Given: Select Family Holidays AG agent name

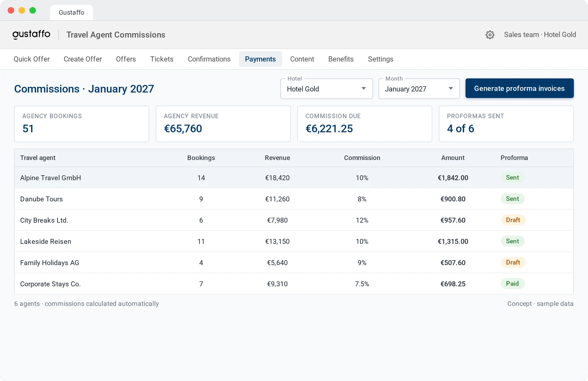Looking at the screenshot, I should (50, 263).
